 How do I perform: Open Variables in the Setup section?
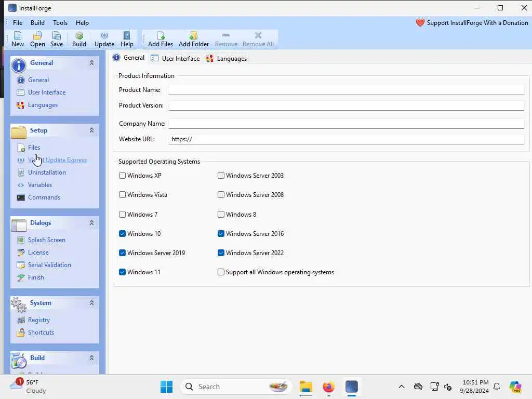click(40, 185)
